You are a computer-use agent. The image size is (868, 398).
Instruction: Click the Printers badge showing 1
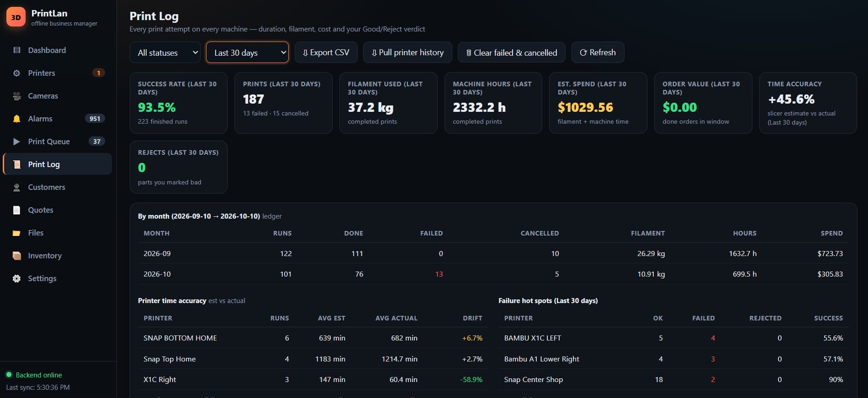click(x=99, y=73)
